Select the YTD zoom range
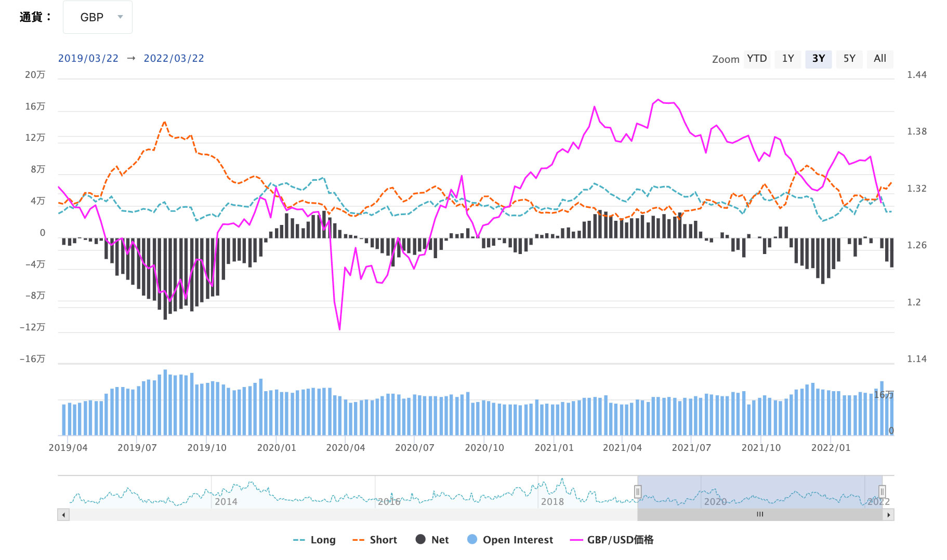 [x=757, y=59]
